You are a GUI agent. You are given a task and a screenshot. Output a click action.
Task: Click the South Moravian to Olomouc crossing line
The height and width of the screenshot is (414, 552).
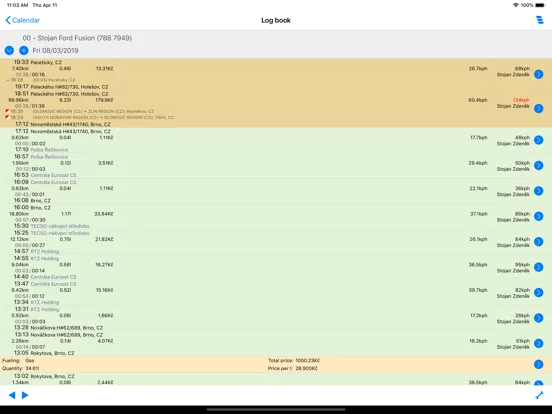(103, 117)
